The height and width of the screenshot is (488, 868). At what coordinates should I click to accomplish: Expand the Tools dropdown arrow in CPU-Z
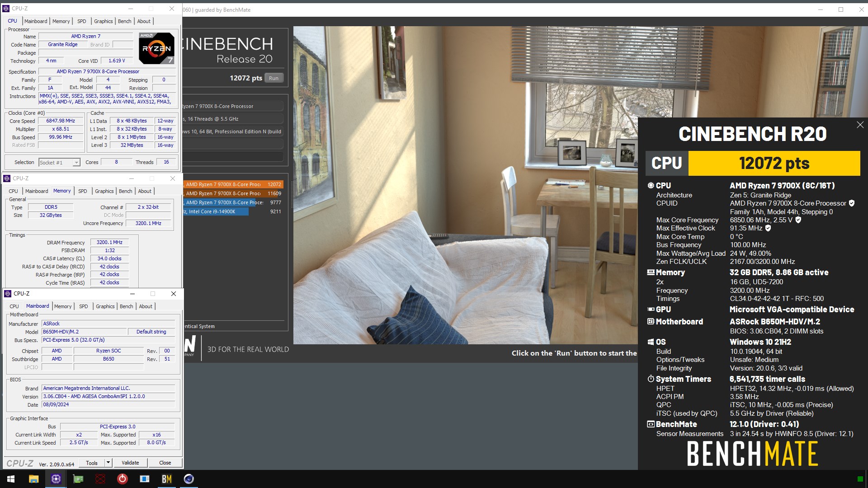(x=108, y=463)
